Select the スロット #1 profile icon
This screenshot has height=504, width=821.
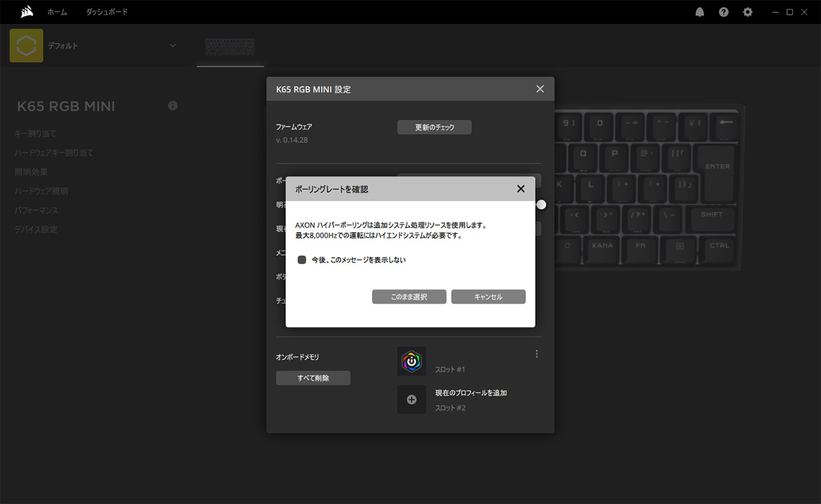tap(412, 361)
